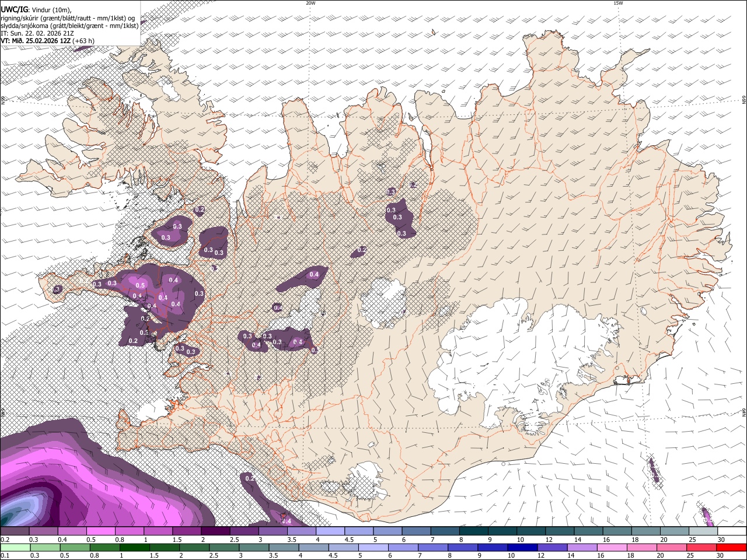Click the 0.2 label under the snow scale
This screenshot has height=560, width=747.
[4, 540]
